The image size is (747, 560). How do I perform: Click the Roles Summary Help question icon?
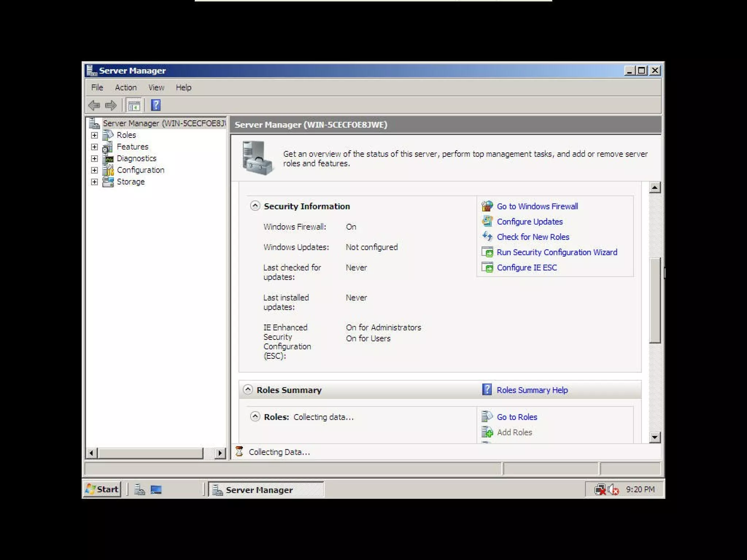pos(487,390)
